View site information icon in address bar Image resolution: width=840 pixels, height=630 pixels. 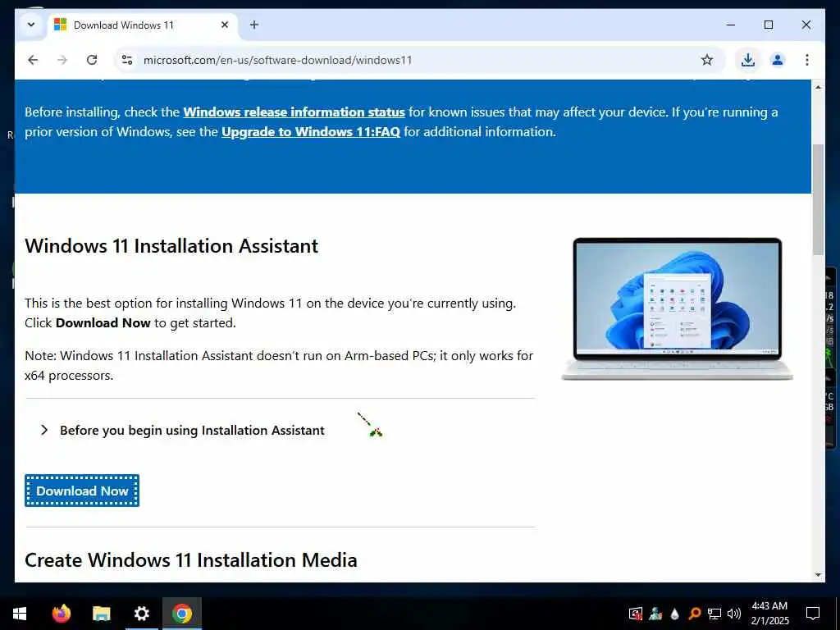(x=127, y=60)
